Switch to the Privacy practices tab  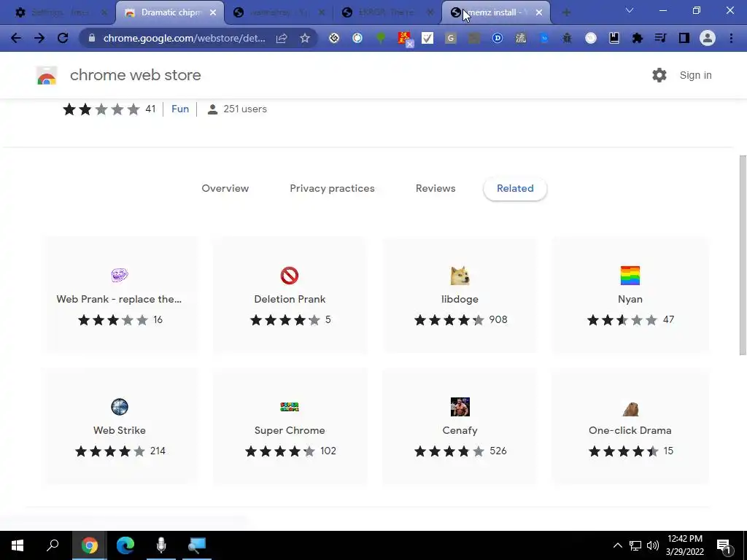(332, 189)
